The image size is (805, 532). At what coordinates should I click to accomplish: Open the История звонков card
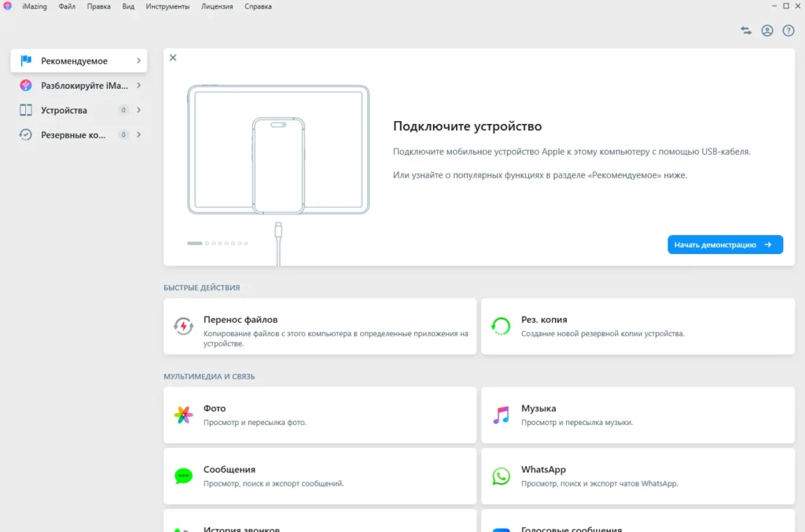point(319,521)
